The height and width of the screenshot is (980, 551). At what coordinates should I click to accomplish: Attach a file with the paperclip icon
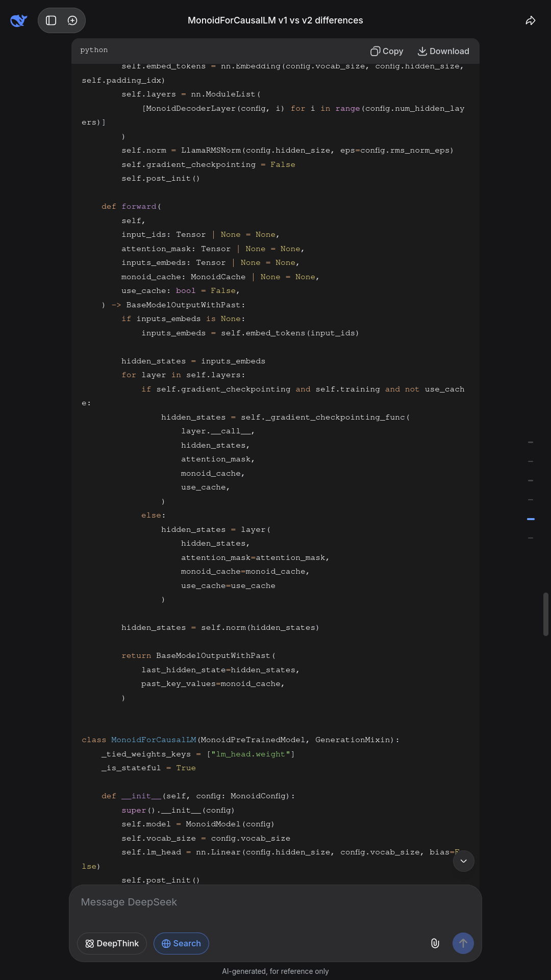coord(435,943)
